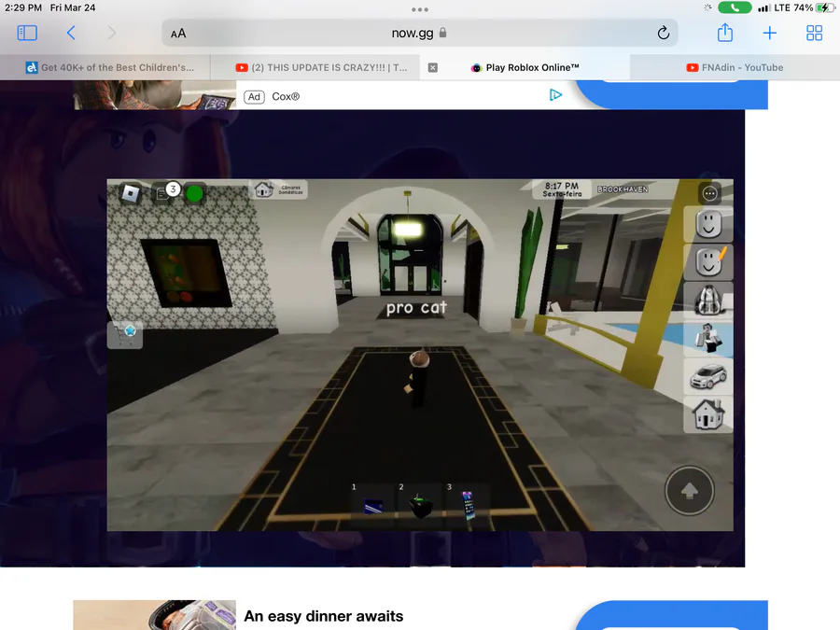840x630 pixels.
Task: Open the home cameras button
Action: coord(278,189)
